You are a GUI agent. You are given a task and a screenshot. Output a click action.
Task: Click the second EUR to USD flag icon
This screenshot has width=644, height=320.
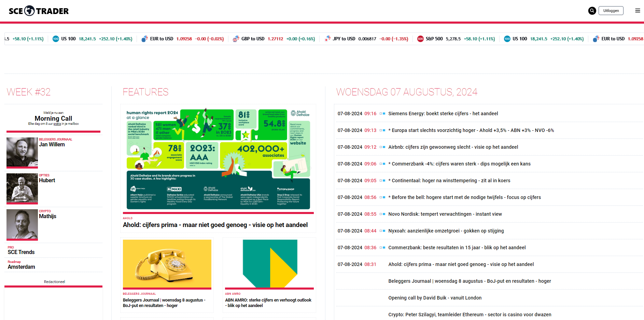(596, 39)
